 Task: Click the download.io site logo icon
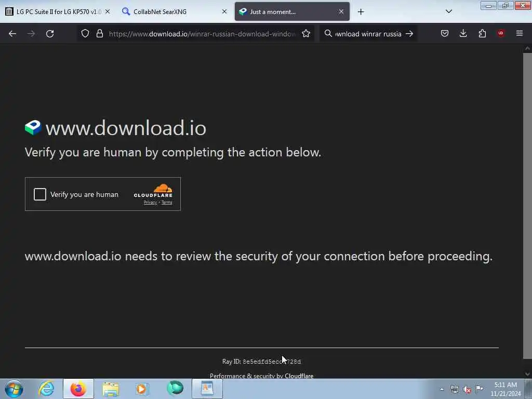click(x=33, y=128)
